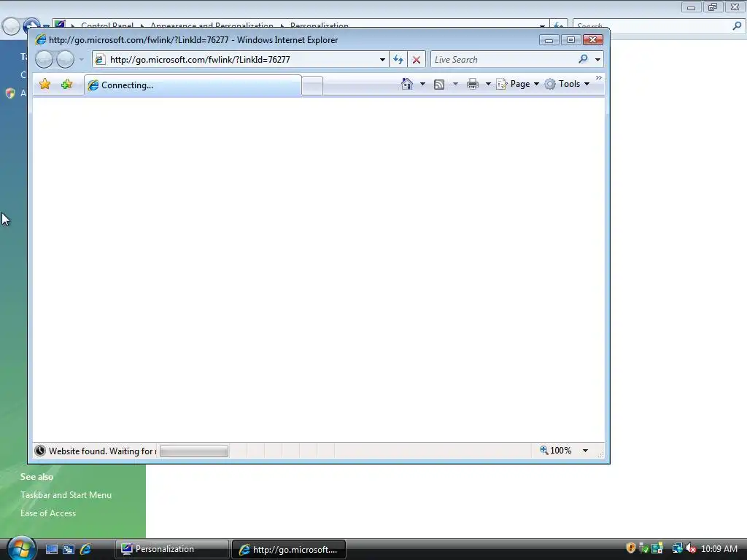Expand the address bar URL dropdown
This screenshot has height=560, width=747.
tap(382, 60)
